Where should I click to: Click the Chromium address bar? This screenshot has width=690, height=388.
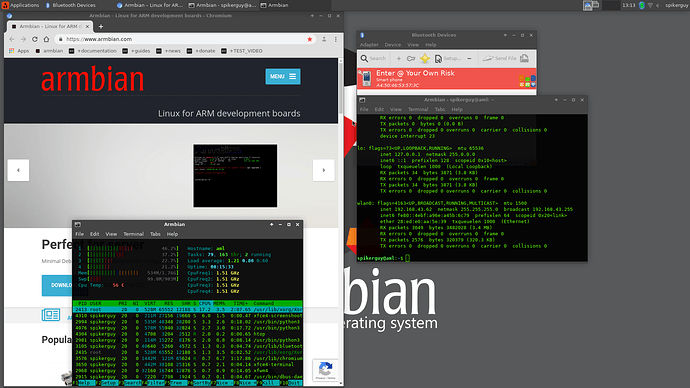[185, 39]
